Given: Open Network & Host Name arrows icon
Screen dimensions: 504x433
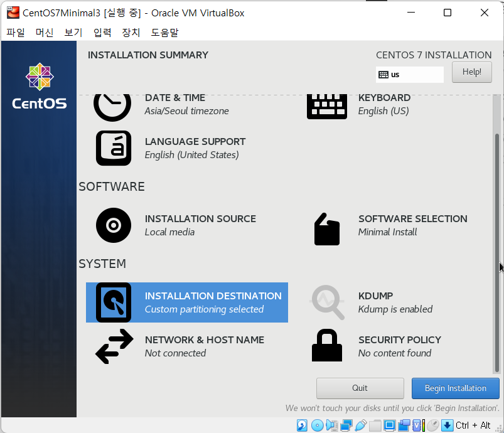Looking at the screenshot, I should coord(114,346).
